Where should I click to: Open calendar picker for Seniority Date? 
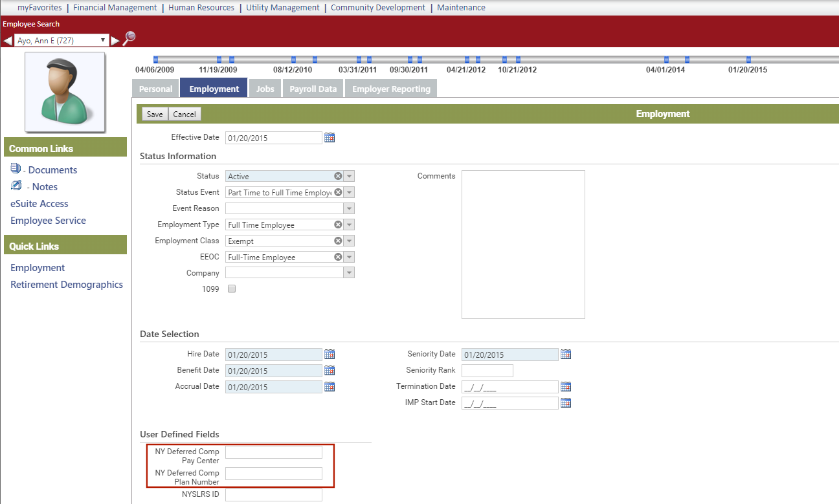566,355
